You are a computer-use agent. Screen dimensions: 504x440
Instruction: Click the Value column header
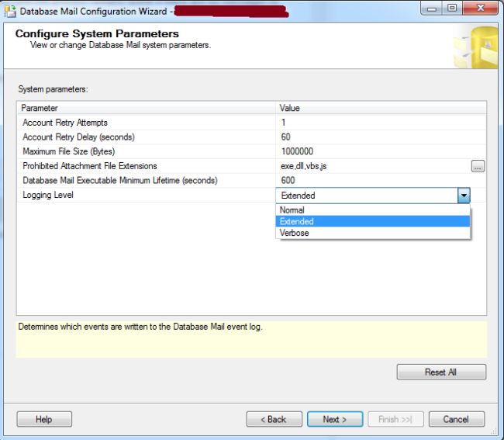tap(381, 108)
